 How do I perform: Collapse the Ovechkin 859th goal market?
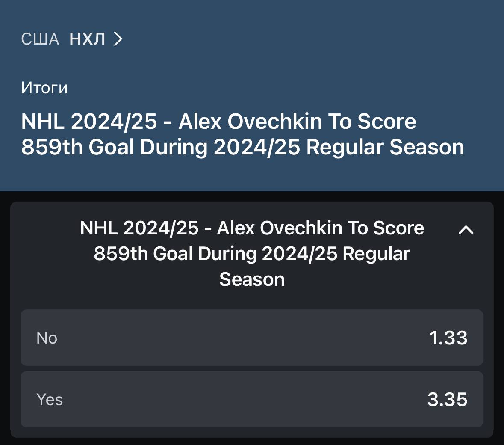[466, 230]
